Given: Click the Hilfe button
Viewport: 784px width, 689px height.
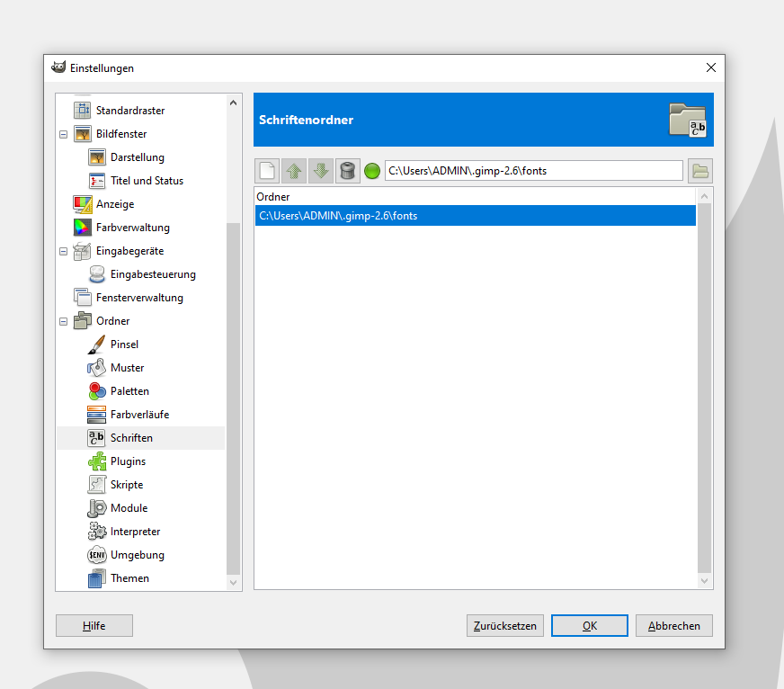Looking at the screenshot, I should click(x=94, y=626).
